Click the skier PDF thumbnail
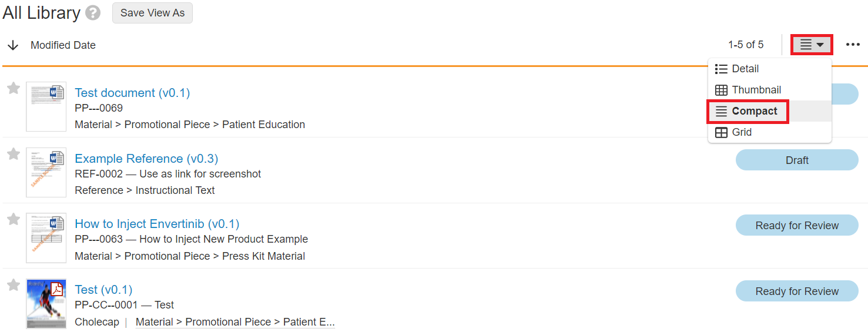868x332 pixels. click(46, 303)
